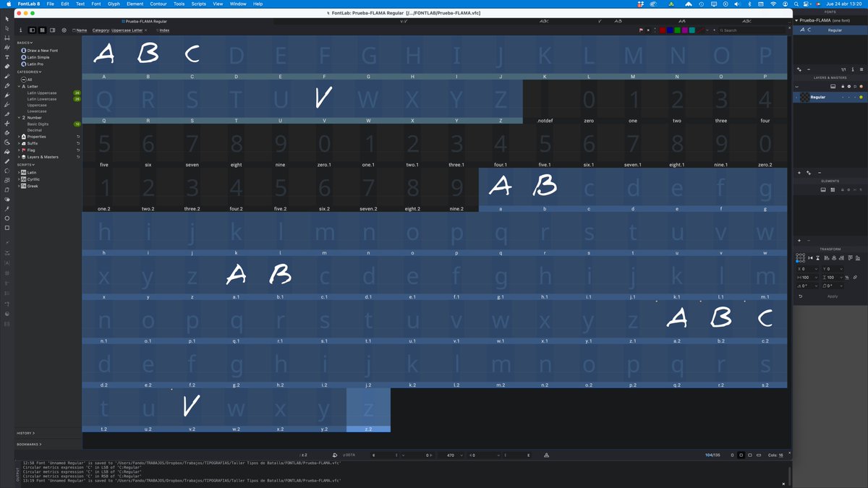
Task: Toggle the Name checkbox in filter bar
Action: click(75, 30)
